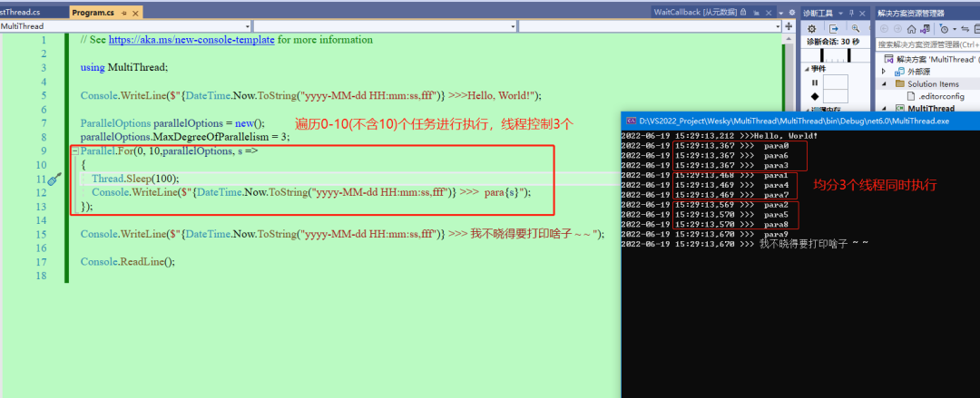This screenshot has height=398, width=980.
Task: Open the member navigation dropdown on the right
Action: click(651, 26)
